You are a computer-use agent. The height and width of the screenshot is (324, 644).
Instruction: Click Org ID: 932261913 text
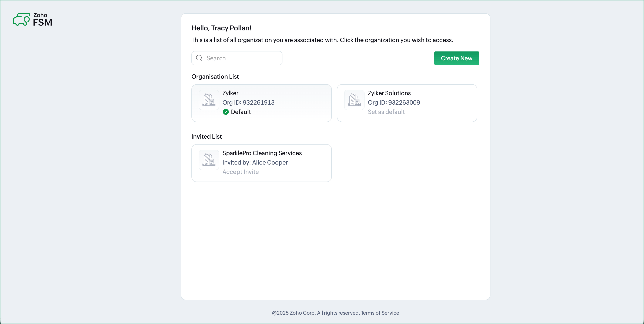click(248, 102)
